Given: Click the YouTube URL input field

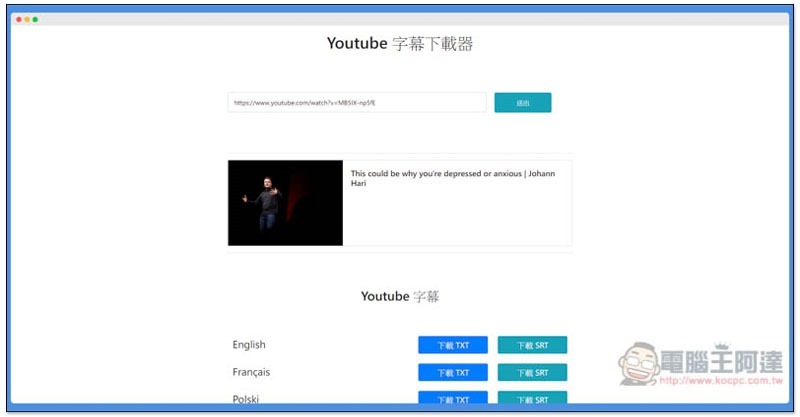Looking at the screenshot, I should [357, 103].
